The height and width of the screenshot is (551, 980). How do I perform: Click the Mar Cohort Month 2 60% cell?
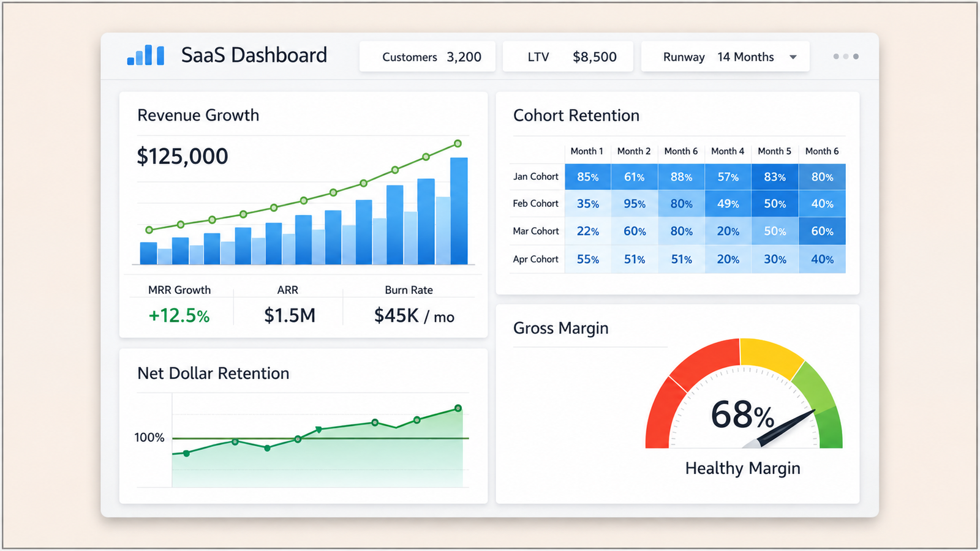(x=634, y=231)
